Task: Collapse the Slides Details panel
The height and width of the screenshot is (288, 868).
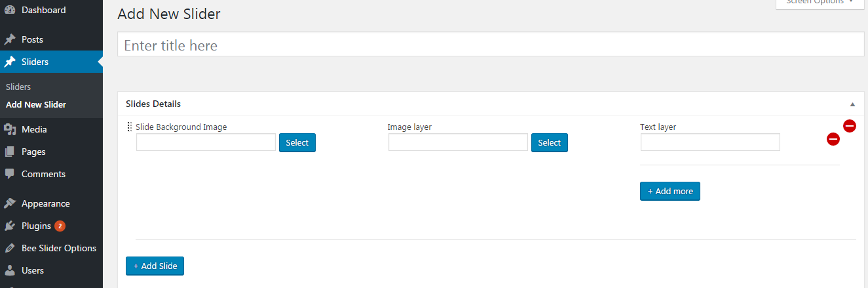Action: tap(852, 104)
